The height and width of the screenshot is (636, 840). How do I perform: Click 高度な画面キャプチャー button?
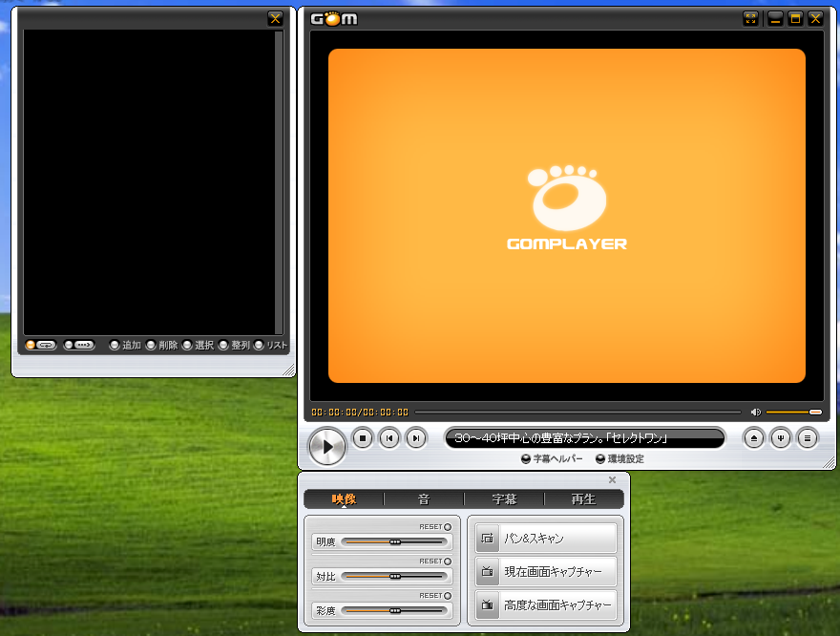[546, 604]
